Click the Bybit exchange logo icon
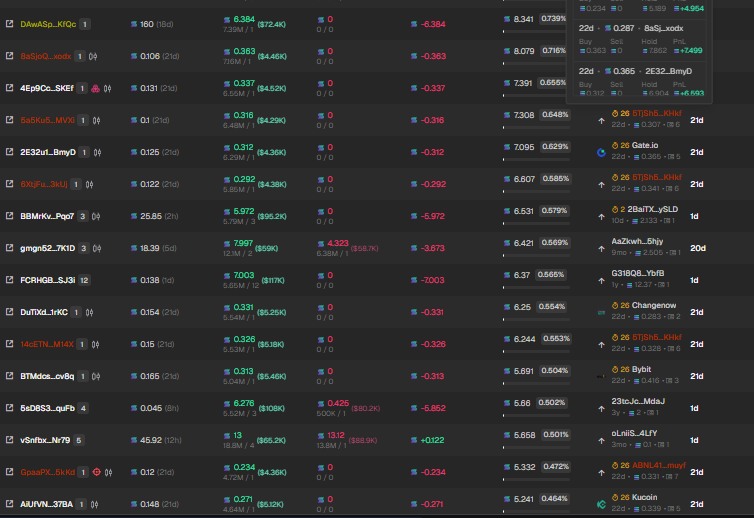754x518 pixels. coord(601,377)
